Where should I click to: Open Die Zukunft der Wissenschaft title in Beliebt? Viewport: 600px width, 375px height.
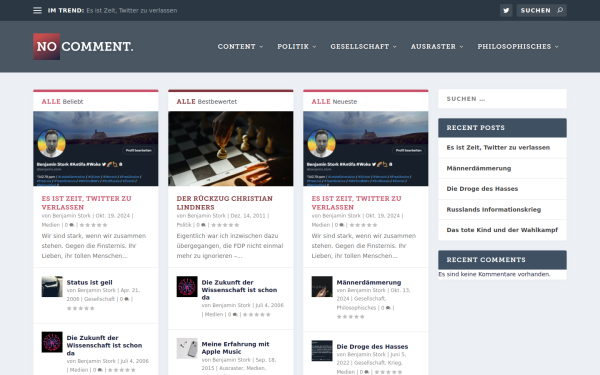pyautogui.click(x=104, y=345)
